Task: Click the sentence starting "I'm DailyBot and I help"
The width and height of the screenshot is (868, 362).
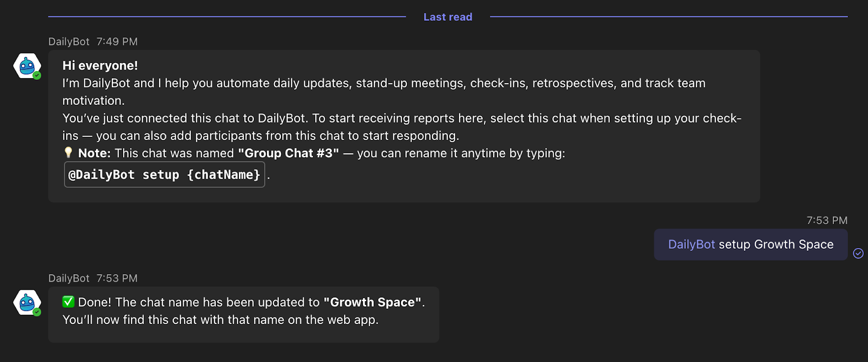Action: coord(384,92)
